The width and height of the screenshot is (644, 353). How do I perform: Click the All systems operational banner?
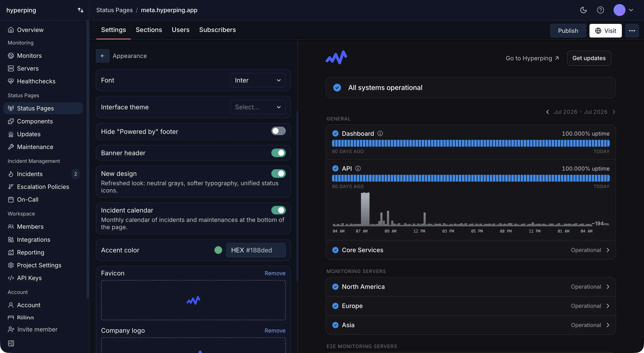[470, 88]
